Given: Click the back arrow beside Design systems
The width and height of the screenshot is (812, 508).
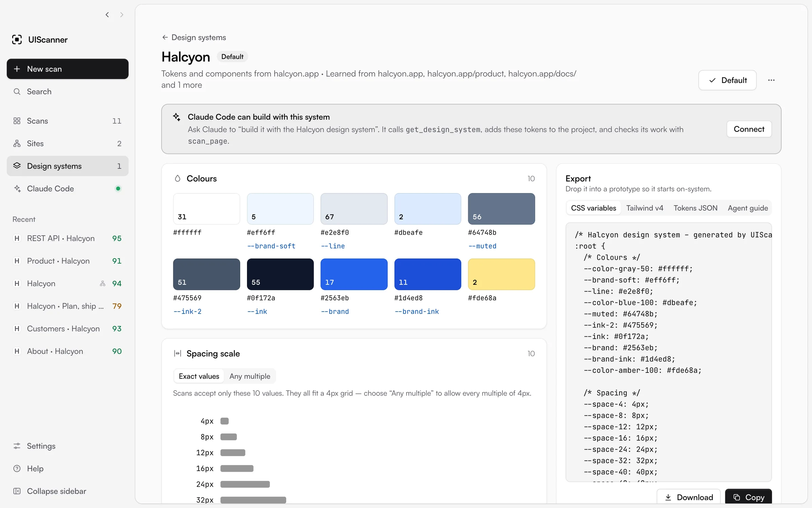Looking at the screenshot, I should point(165,37).
